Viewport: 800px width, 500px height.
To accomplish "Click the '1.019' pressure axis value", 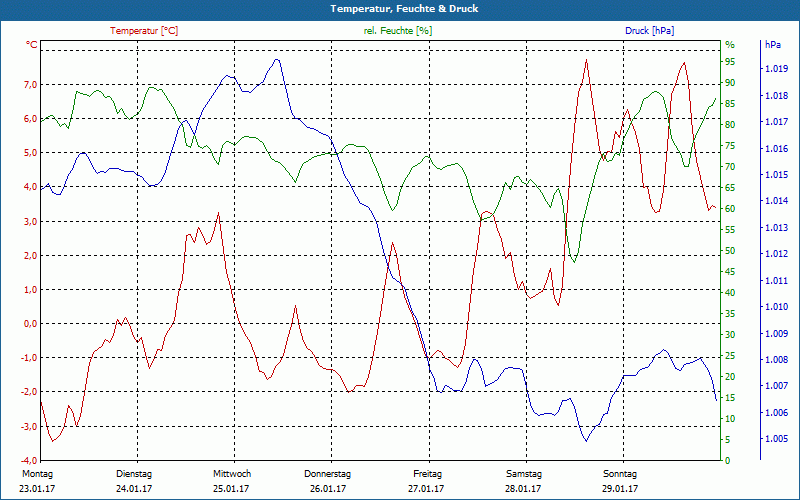I will 777,69.
